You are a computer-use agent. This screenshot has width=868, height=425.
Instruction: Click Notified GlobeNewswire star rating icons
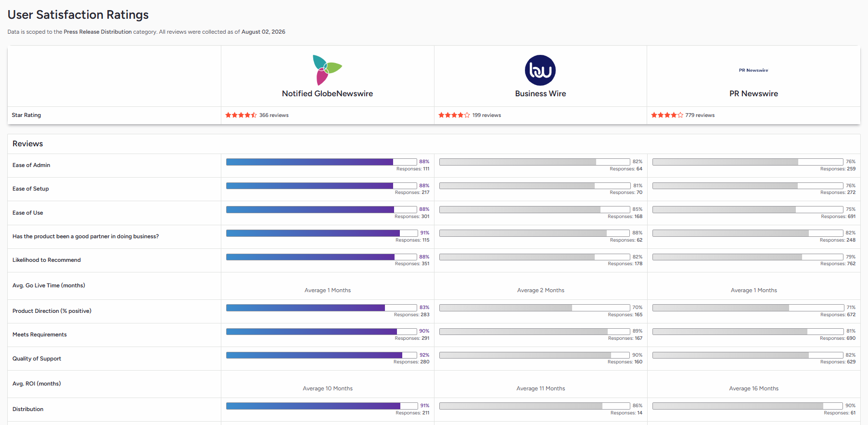click(x=241, y=115)
